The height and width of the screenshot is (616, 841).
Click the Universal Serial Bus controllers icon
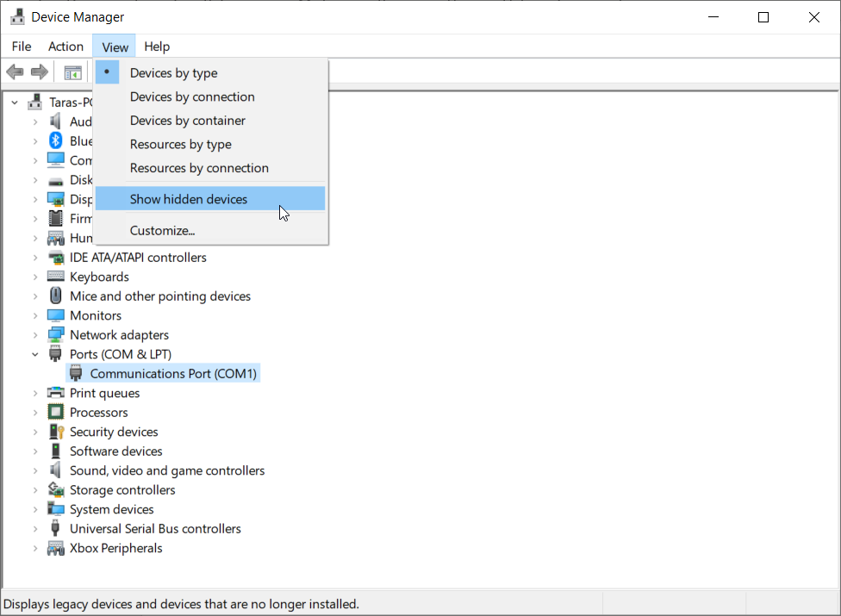pyautogui.click(x=56, y=528)
